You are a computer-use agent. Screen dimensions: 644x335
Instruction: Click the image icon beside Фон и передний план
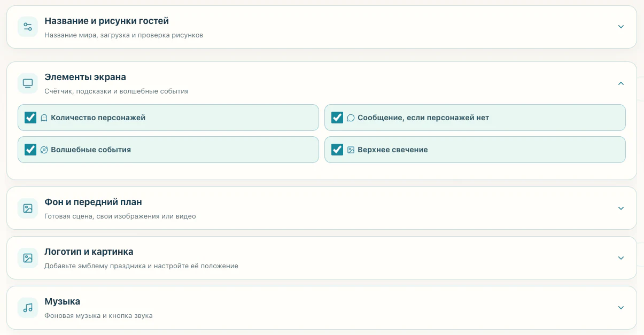[28, 208]
